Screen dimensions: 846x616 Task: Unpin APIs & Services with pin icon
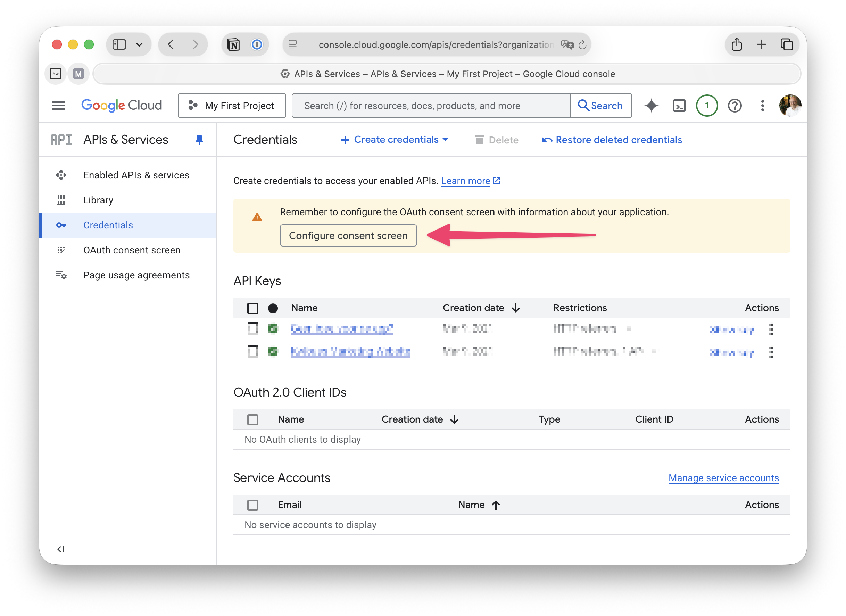point(199,140)
